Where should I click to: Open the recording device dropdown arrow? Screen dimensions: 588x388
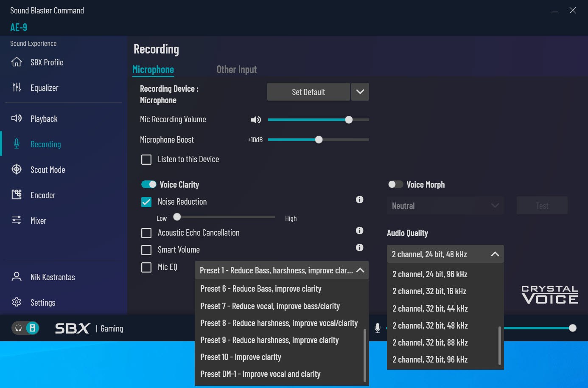(x=360, y=92)
